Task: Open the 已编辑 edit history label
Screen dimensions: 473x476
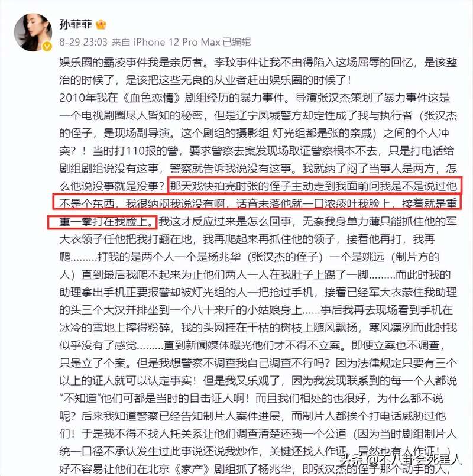Action: (x=237, y=42)
